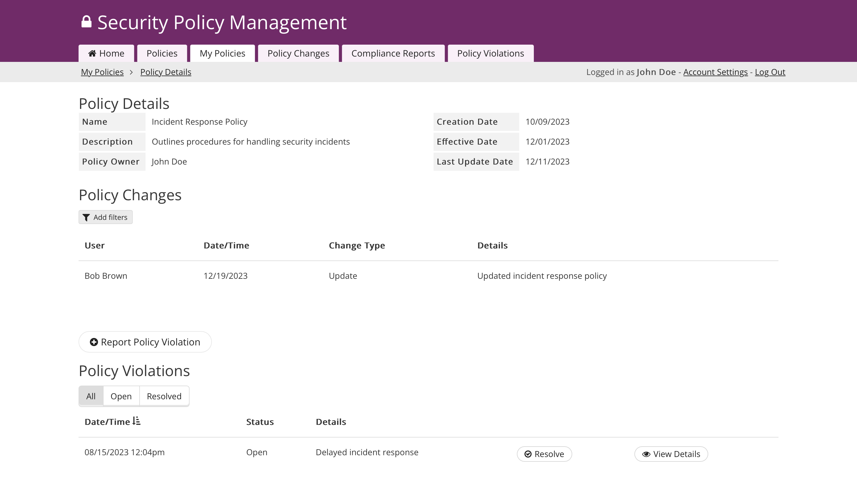
Task: Go to Policy Violations tab
Action: click(x=490, y=53)
